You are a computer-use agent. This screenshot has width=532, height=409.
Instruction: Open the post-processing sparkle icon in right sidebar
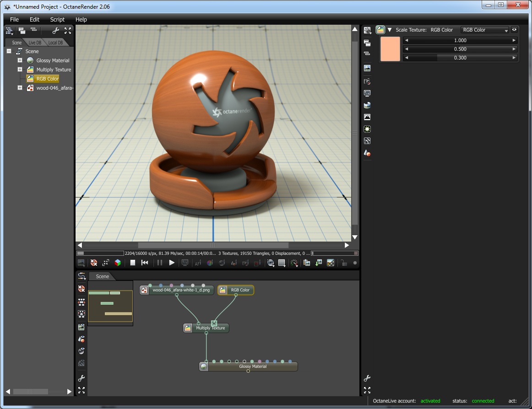[367, 141]
